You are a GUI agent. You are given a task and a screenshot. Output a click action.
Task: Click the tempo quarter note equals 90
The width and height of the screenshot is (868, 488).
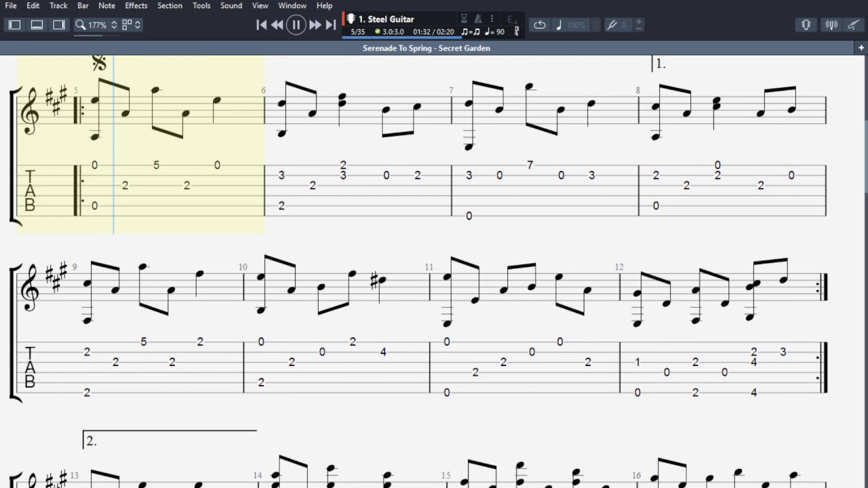coord(494,32)
